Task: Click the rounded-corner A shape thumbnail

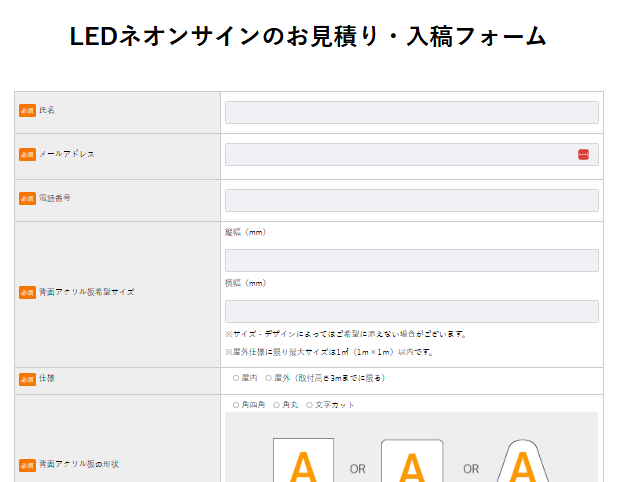Action: click(412, 462)
